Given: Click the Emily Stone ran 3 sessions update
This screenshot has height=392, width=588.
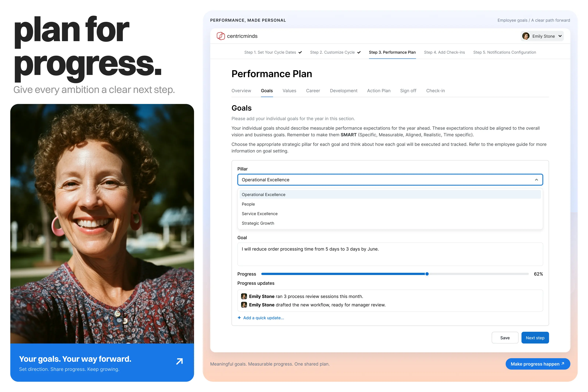Looking at the screenshot, I should click(x=306, y=296).
